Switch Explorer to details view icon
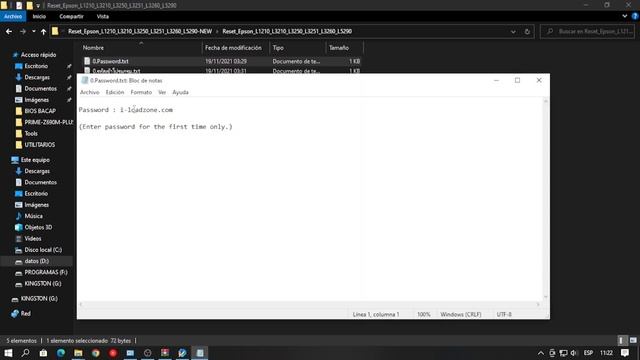 [621, 340]
